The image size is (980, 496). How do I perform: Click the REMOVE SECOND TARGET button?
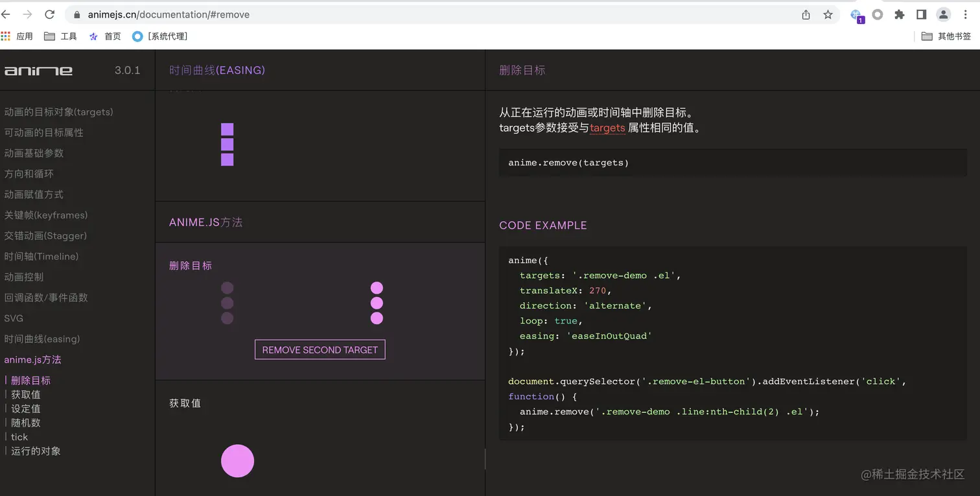coord(320,349)
